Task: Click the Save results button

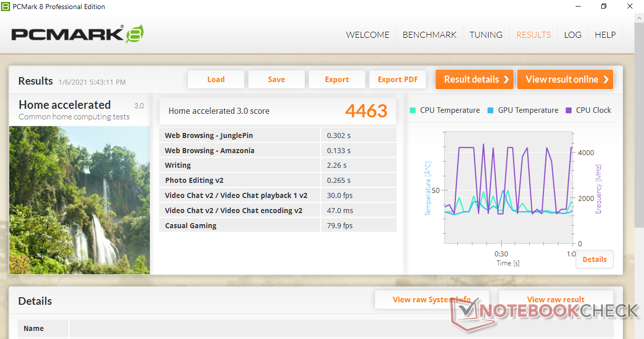Action: tap(276, 80)
